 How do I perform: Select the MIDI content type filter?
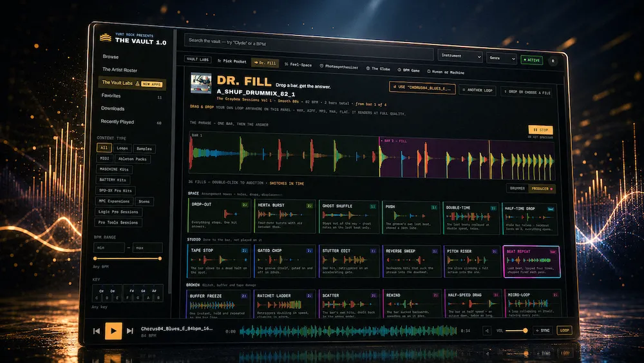click(x=104, y=158)
